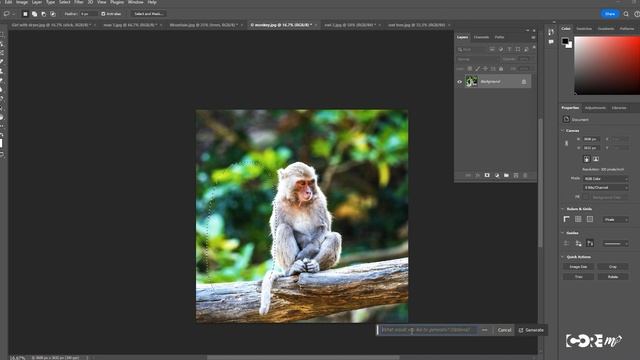This screenshot has height=360, width=640.
Task: Click the Select and Mask button
Action: [x=149, y=14]
